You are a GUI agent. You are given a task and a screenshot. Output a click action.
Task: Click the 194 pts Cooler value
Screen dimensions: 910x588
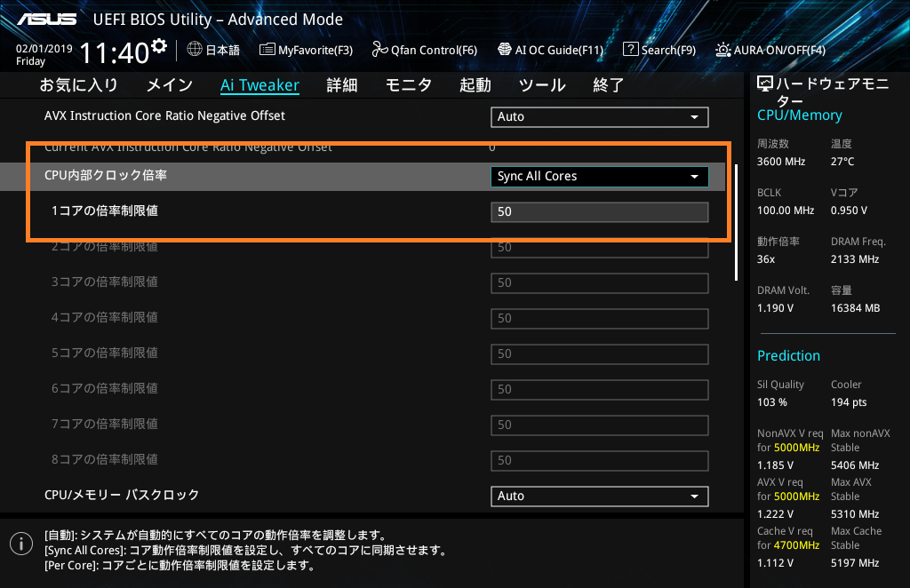tap(849, 401)
